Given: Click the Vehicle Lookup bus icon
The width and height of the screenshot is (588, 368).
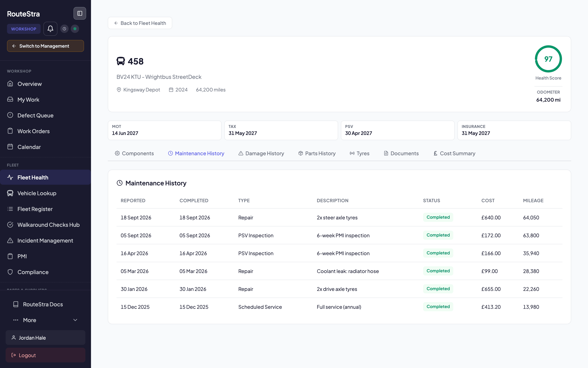Looking at the screenshot, I should (10, 193).
